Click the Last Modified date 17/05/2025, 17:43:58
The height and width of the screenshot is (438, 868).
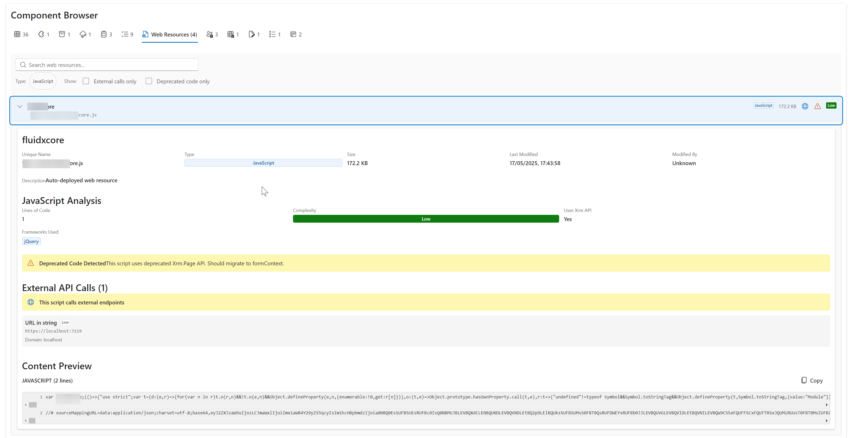click(x=535, y=163)
